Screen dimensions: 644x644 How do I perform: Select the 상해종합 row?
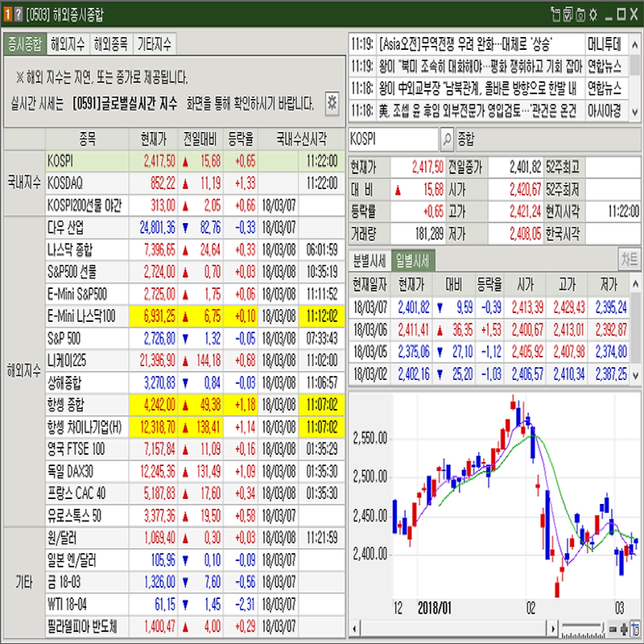[x=195, y=383]
